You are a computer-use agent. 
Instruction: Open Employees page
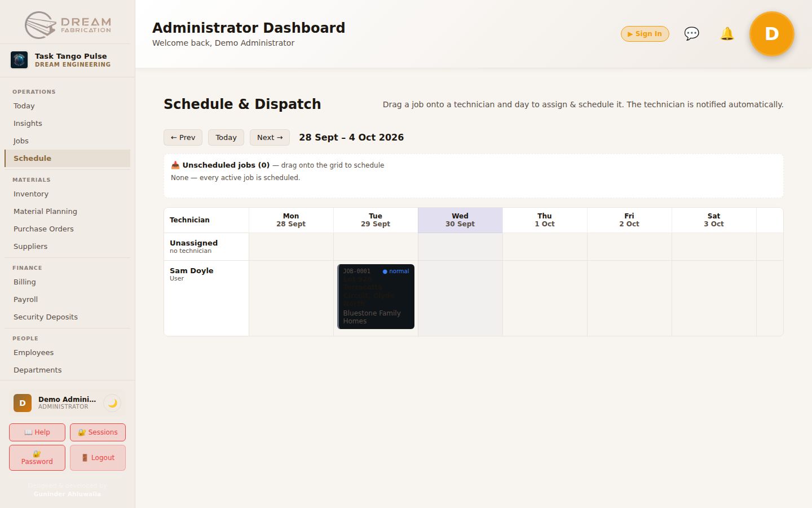click(x=67, y=352)
